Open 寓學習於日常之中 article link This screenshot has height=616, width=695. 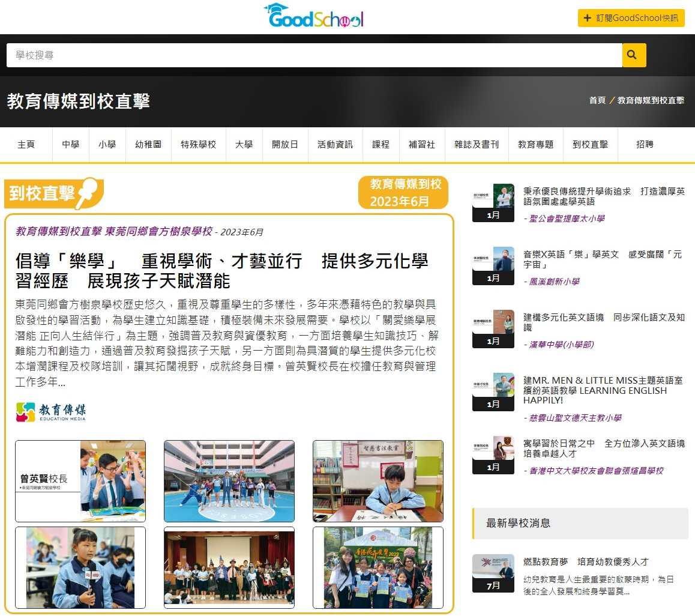[x=604, y=448]
